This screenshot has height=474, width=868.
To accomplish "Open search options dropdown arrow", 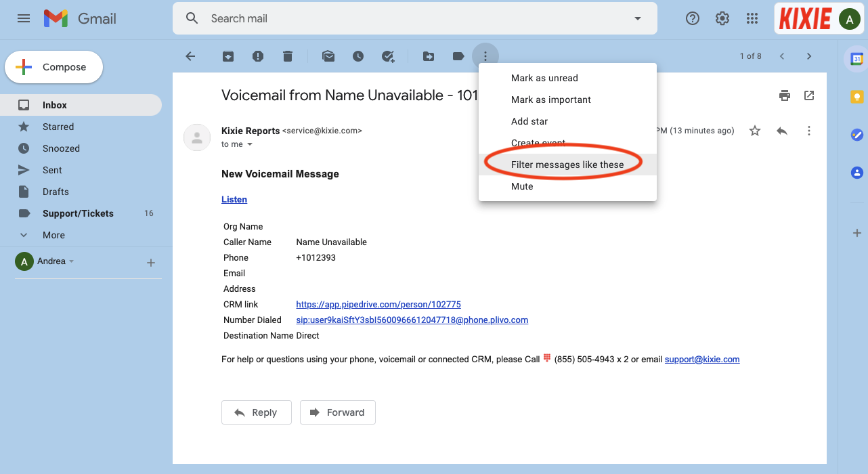I will (637, 18).
